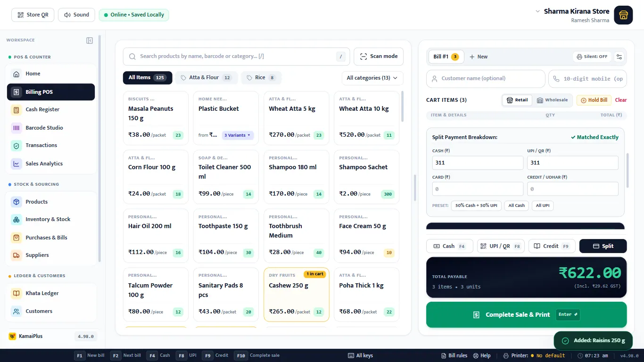Expand Plastic Bucket 3 Variants dropdown
This screenshot has width=644, height=362.
238,135
